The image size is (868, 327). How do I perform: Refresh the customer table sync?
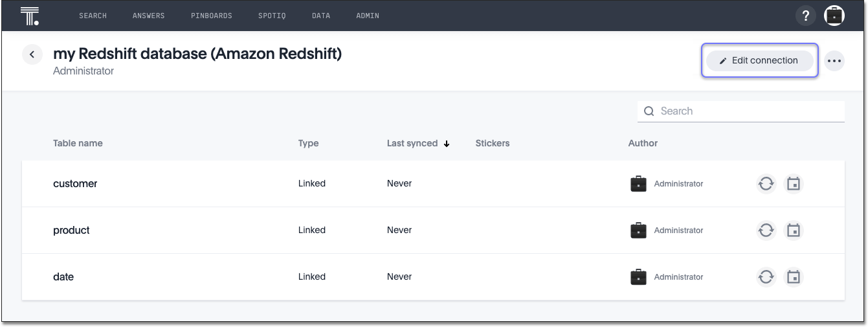766,184
